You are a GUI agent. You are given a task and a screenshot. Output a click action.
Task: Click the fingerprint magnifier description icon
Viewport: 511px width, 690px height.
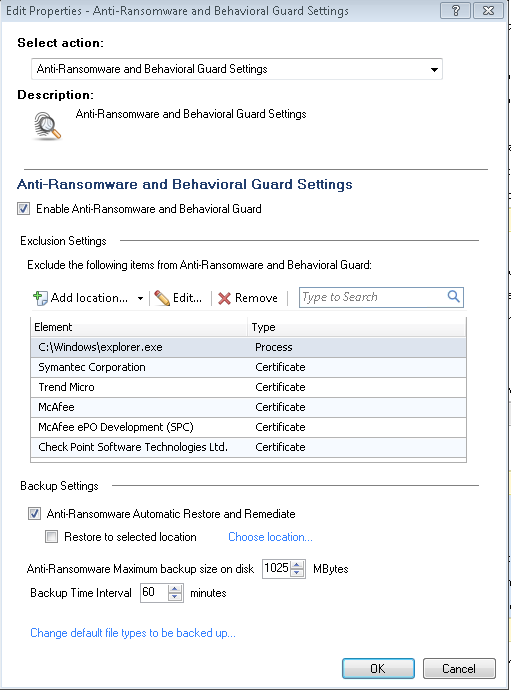point(47,126)
